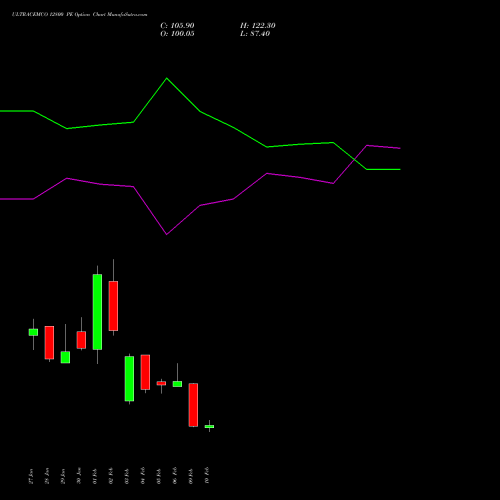500x500 pixels.
Task: Select the red candlestick above 09 Feb
Action: pos(193,405)
